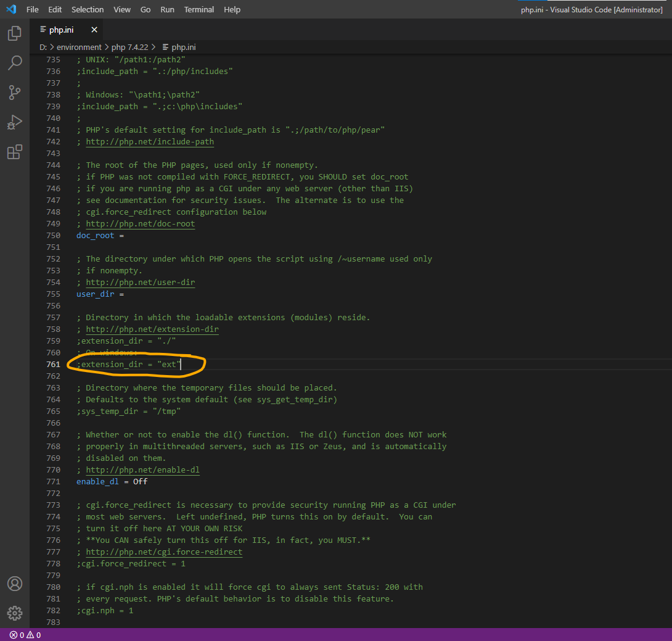Screen dimensions: 672x641
Task: Click the ;include_path = ".;c:\php\includes" line
Action: (x=160, y=106)
